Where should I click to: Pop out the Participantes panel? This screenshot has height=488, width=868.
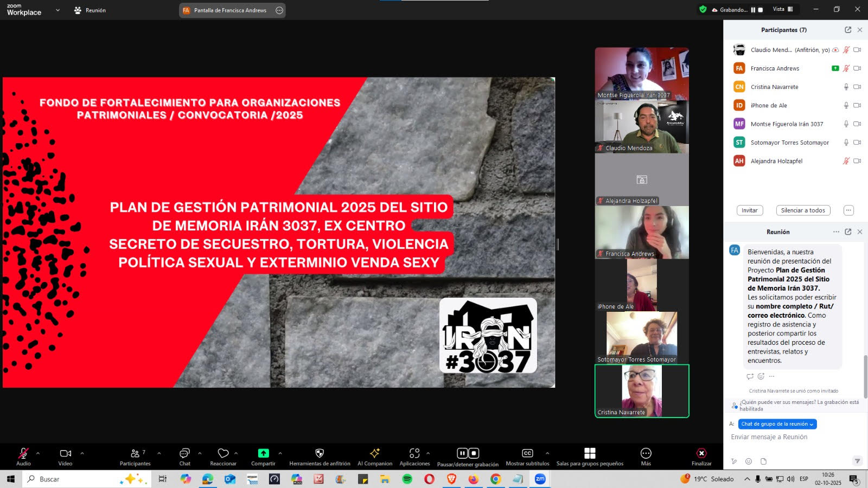(x=848, y=30)
